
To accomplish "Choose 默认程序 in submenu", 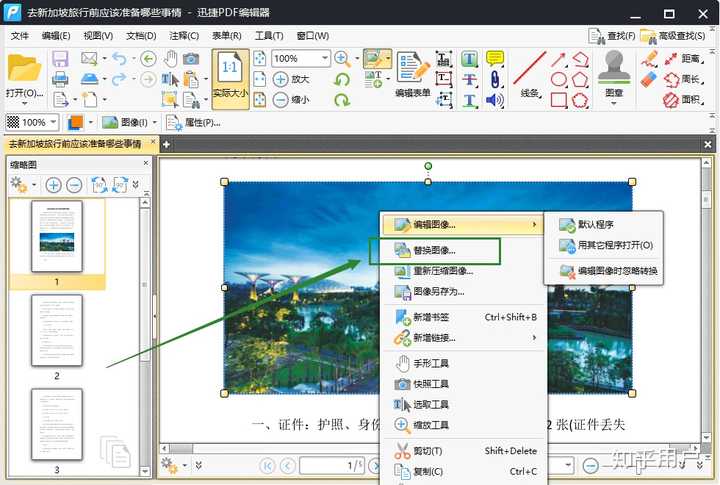I will (x=604, y=225).
